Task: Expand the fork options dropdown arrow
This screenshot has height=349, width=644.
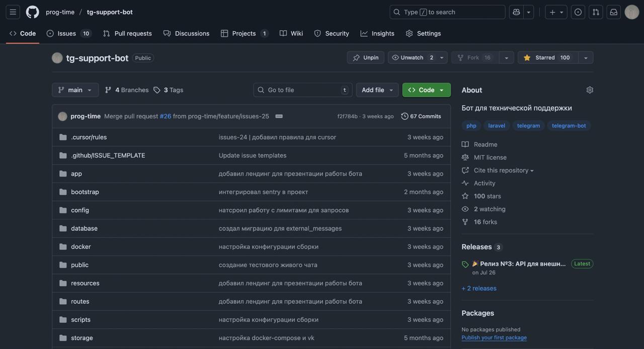Action: pyautogui.click(x=507, y=57)
